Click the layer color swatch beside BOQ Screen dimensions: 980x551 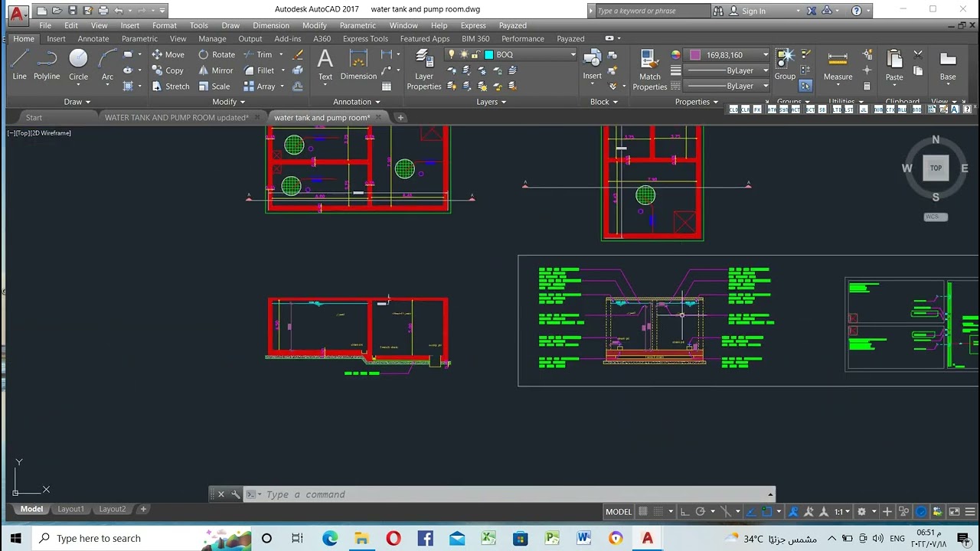click(x=488, y=54)
